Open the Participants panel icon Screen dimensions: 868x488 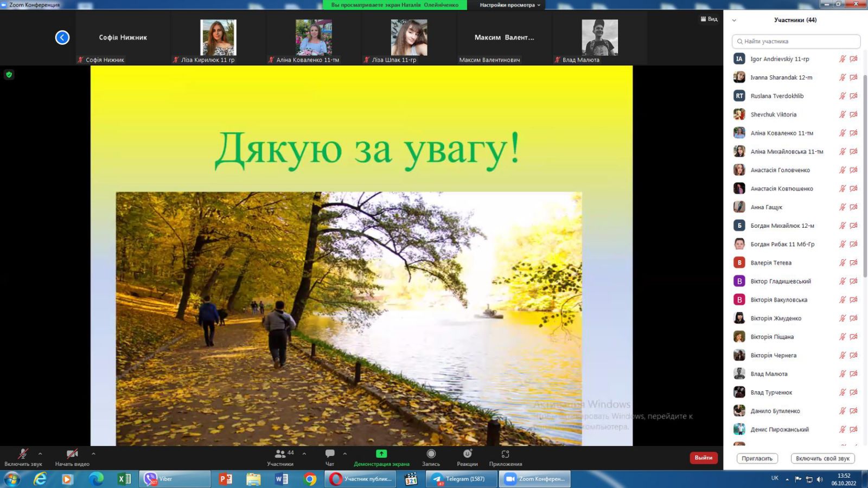(x=280, y=454)
